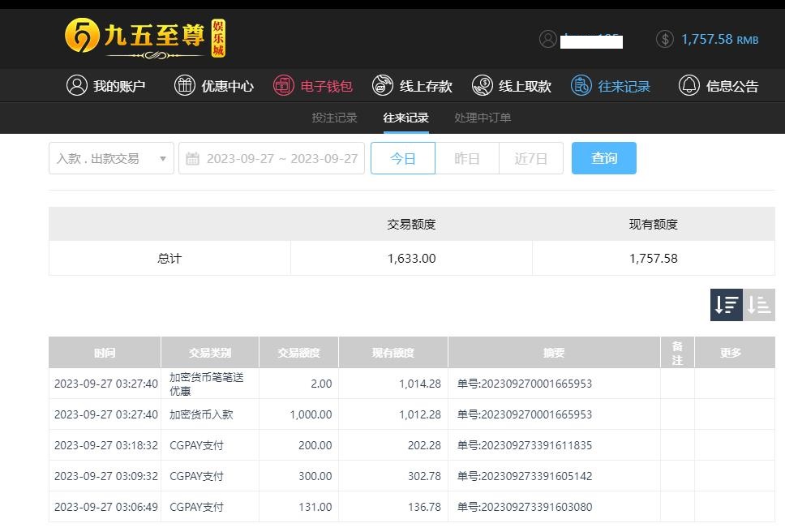Click the user avatar icon in header

tap(548, 39)
